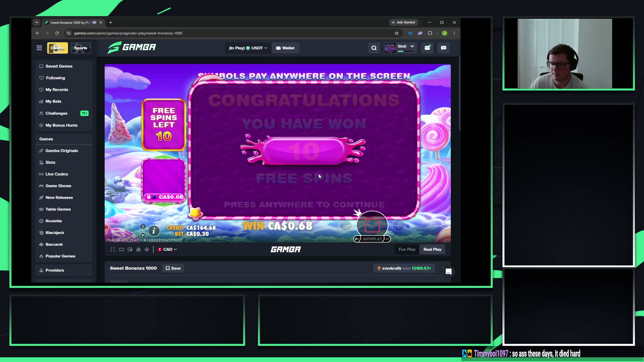Open Challenges in the sidebar
The height and width of the screenshot is (362, 644).
(64, 113)
